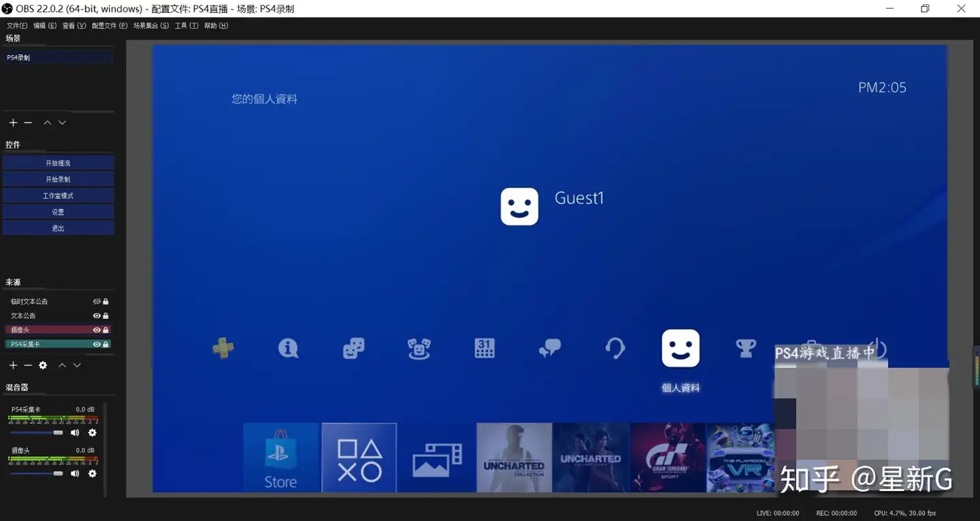Screen dimensions: 980x521
Task: Click chat bubbles messages icon in preview
Action: pos(549,348)
